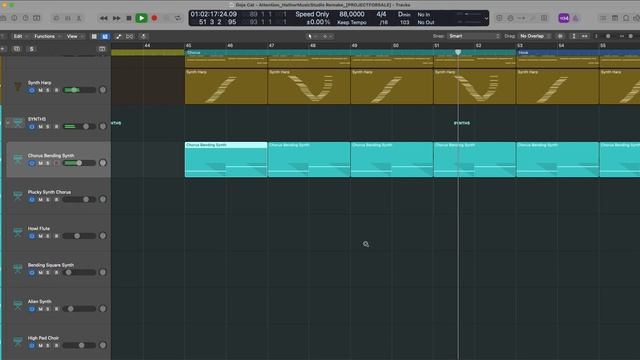This screenshot has width=640, height=360.
Task: Solo the Bending Square Synth track
Action: [x=48, y=272]
